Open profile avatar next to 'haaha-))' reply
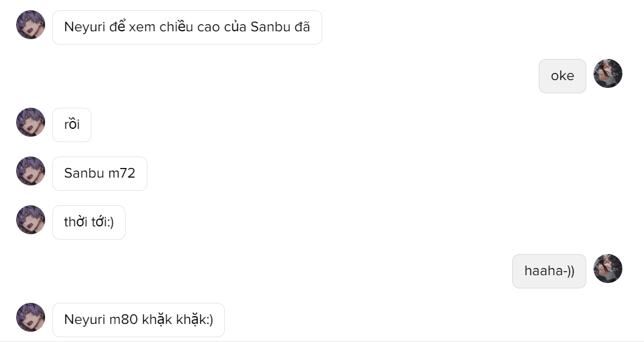This screenshot has width=644, height=342. tap(608, 269)
